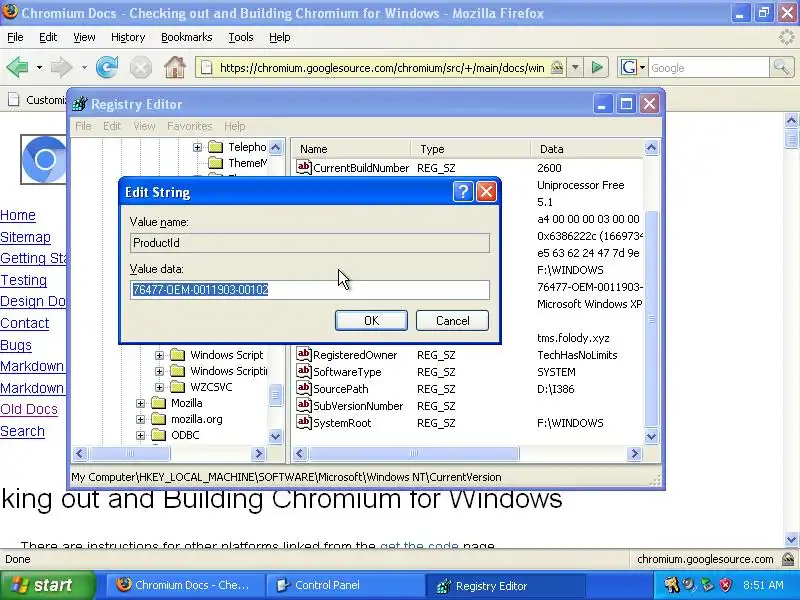The image size is (800, 600).
Task: Switch to Chromium Docs taskbar button
Action: (185, 585)
